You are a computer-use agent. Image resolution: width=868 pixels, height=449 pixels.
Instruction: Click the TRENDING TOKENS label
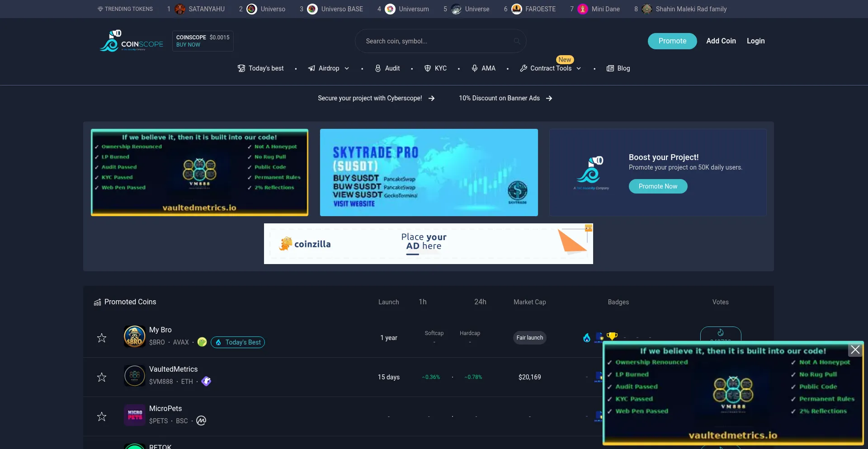[125, 9]
